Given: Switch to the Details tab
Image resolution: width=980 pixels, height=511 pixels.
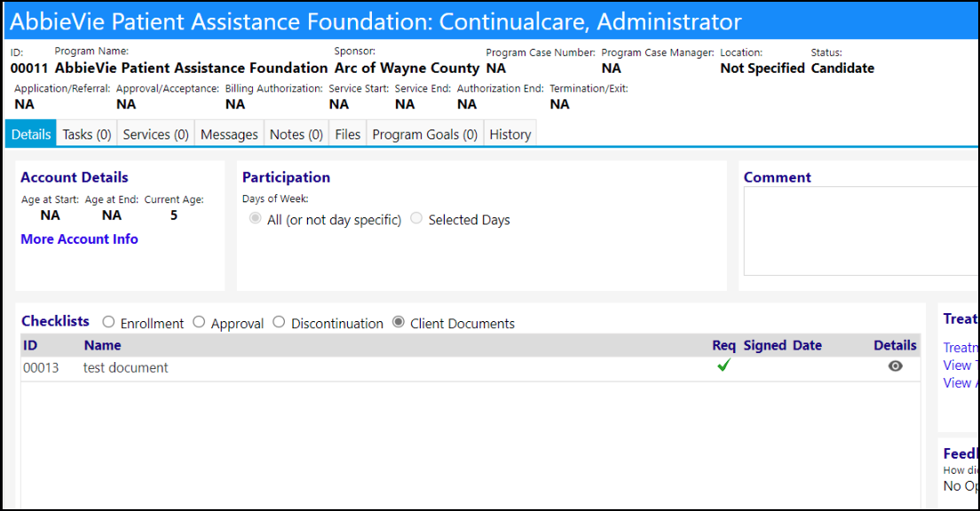Looking at the screenshot, I should (x=30, y=134).
